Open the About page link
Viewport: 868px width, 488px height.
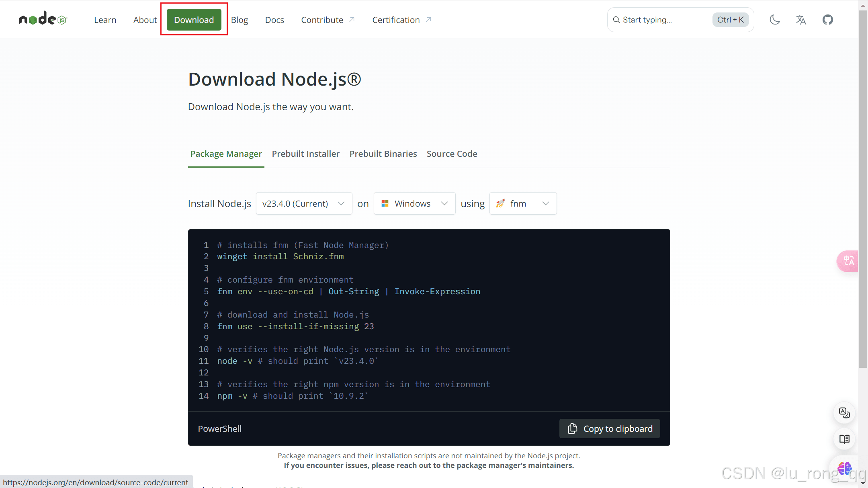(x=145, y=20)
